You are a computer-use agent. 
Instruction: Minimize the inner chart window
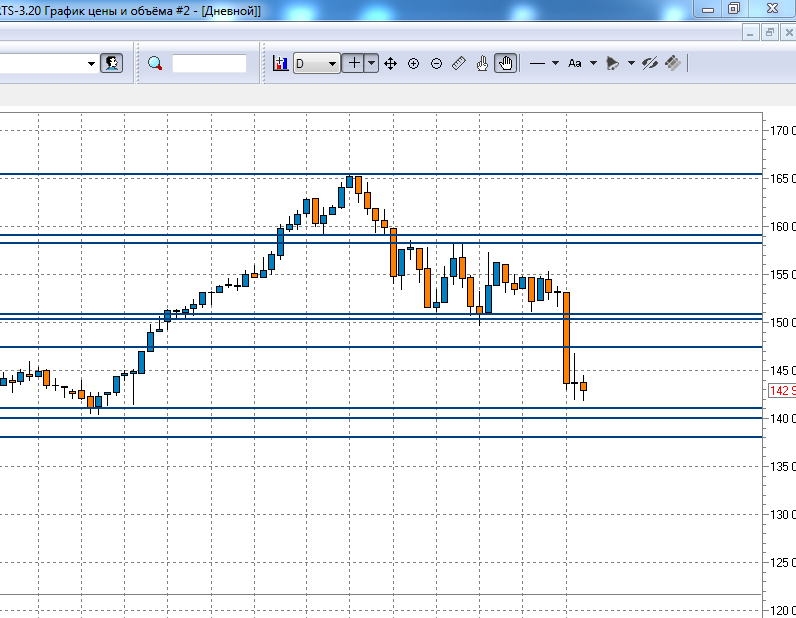click(x=750, y=32)
